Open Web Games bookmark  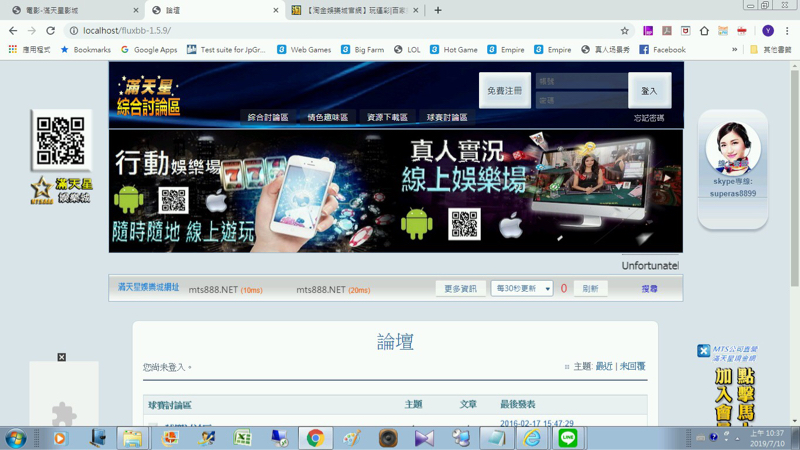[304, 49]
